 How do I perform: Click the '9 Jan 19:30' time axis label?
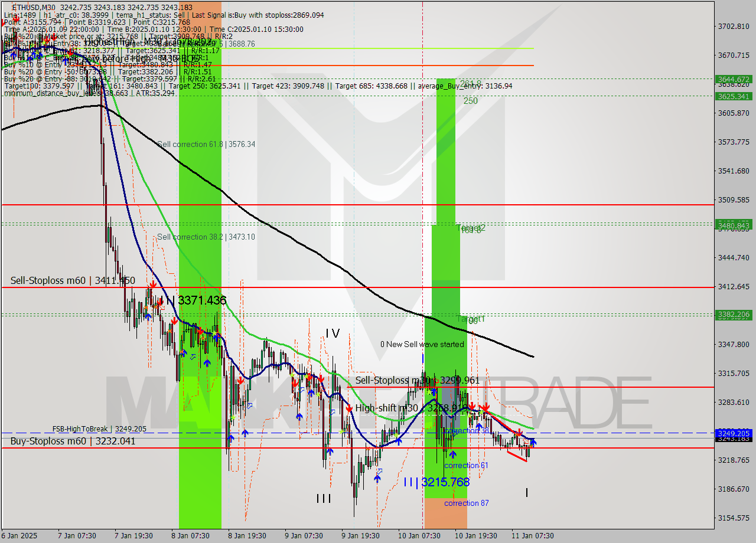(x=361, y=535)
